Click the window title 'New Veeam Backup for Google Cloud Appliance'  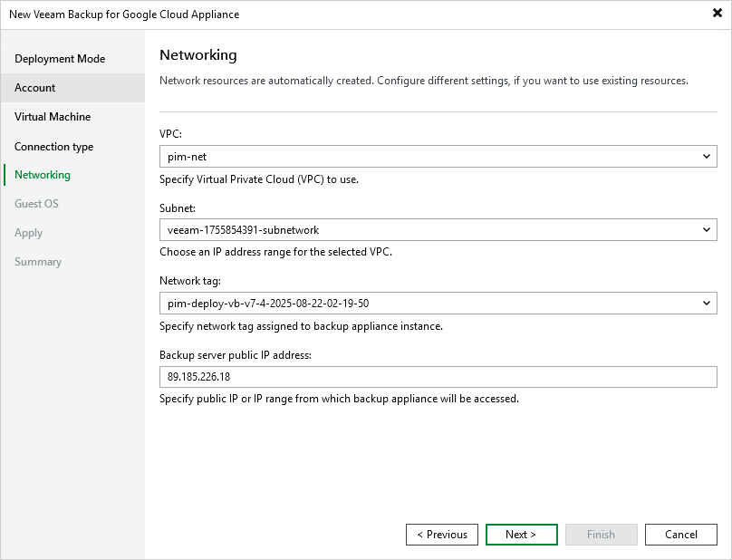click(x=124, y=14)
